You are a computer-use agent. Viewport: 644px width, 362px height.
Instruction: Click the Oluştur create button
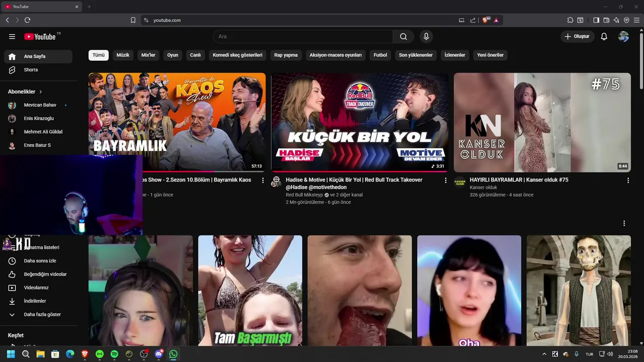pyautogui.click(x=577, y=37)
